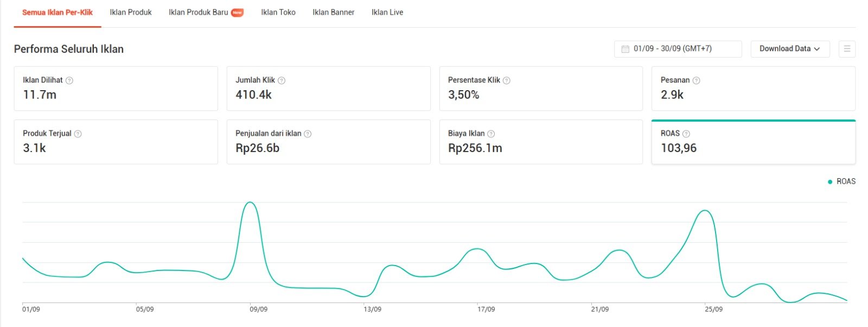Click help icon next to ROAS
868x327 pixels.
686,134
